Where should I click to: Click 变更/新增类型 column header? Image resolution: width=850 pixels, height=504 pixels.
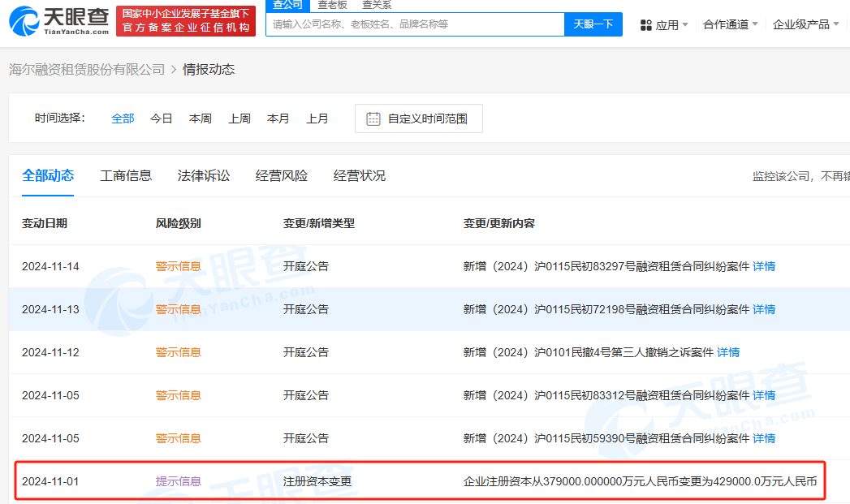coord(319,223)
